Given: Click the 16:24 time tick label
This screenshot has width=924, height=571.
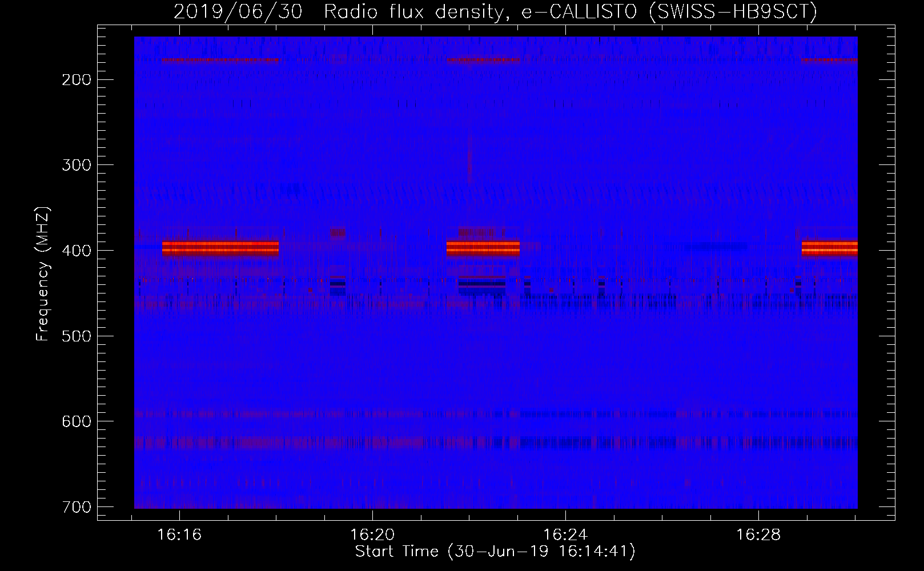Looking at the screenshot, I should (x=565, y=535).
